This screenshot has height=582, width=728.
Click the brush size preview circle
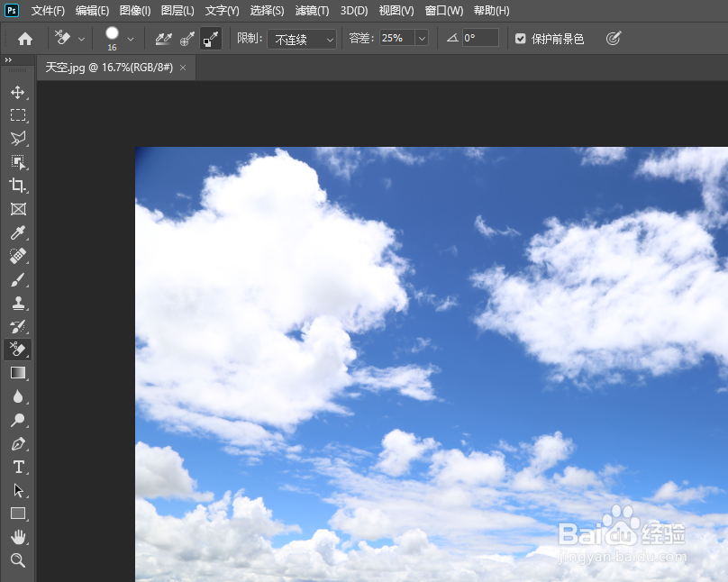[112, 33]
